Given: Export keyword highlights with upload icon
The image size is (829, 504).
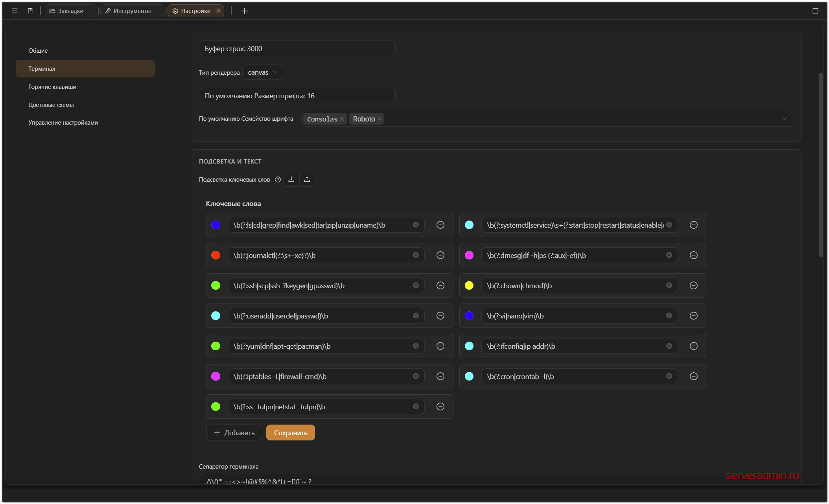Looking at the screenshot, I should (307, 179).
